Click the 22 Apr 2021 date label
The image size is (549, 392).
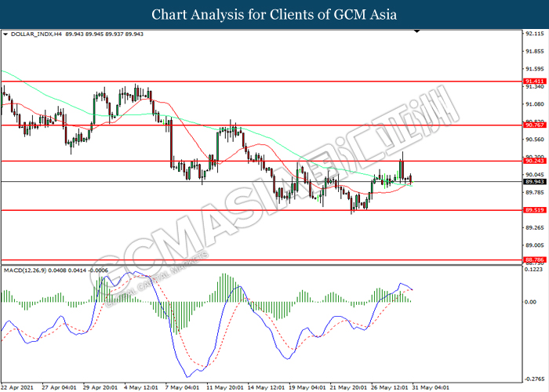[x=19, y=387]
